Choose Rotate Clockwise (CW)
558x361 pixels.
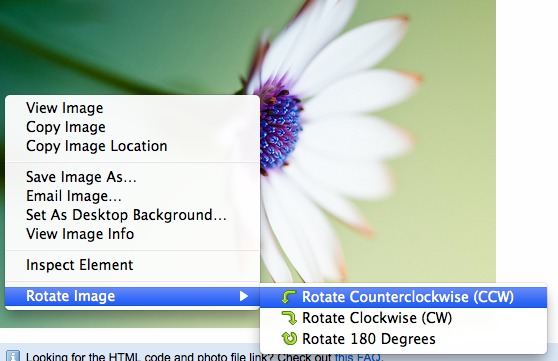[x=404, y=318]
